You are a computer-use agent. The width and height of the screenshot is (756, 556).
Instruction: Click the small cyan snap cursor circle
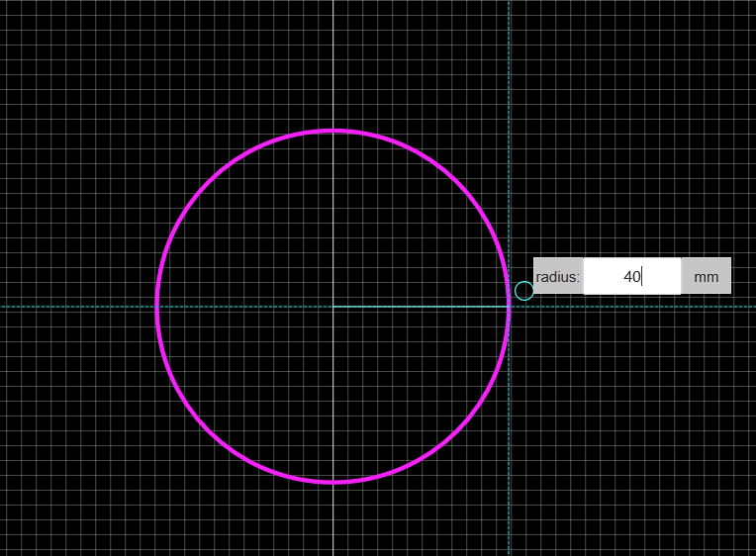coord(524,291)
